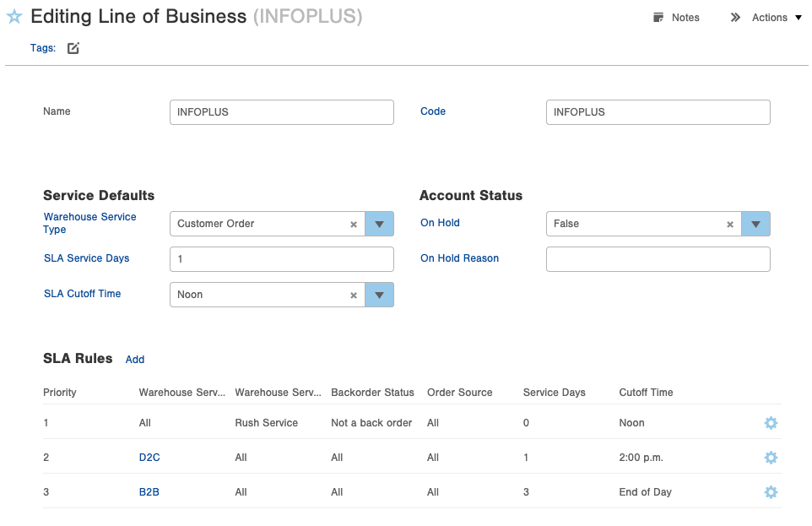The image size is (812, 526).
Task: Click the favorite star icon
Action: click(x=14, y=17)
